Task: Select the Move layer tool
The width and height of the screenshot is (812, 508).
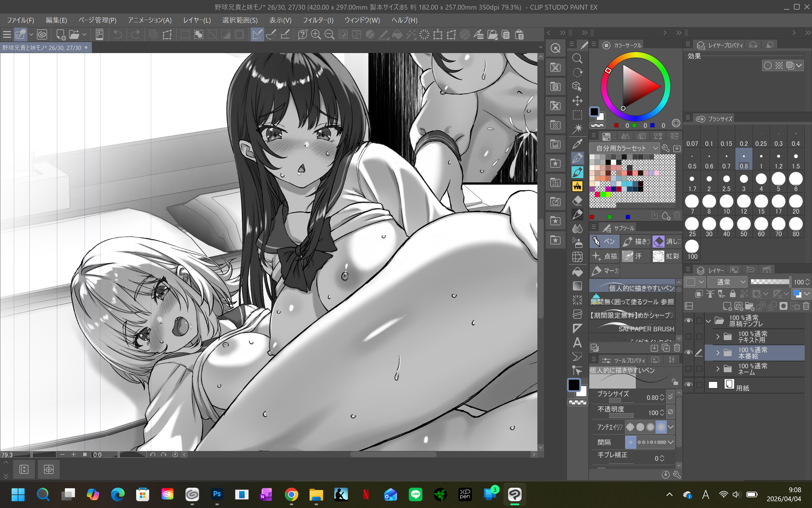Action: 577,100
